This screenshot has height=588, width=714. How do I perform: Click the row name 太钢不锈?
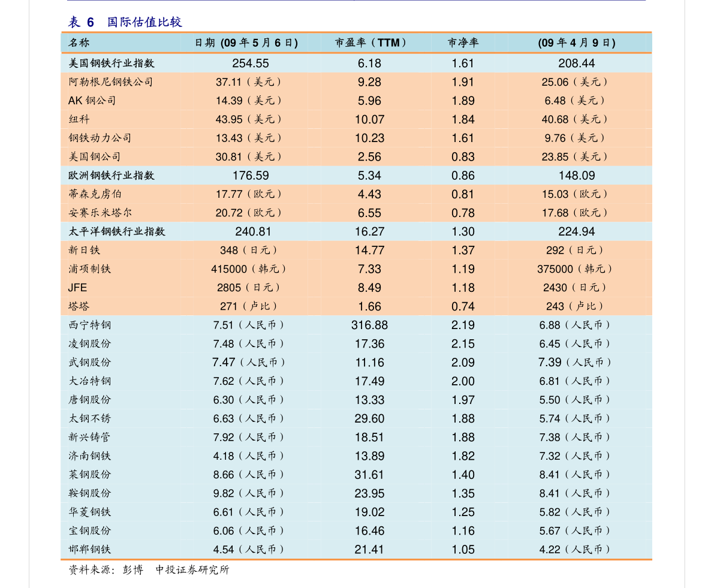click(90, 418)
